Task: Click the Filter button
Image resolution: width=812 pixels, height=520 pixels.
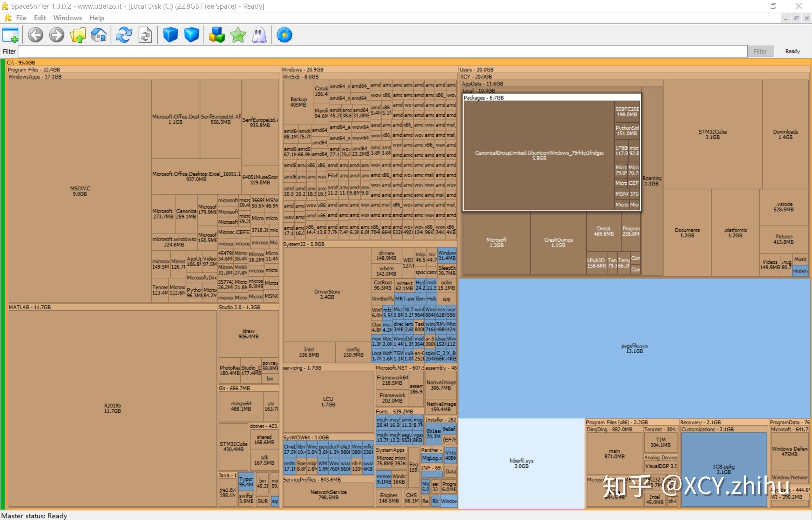Action: tap(760, 51)
